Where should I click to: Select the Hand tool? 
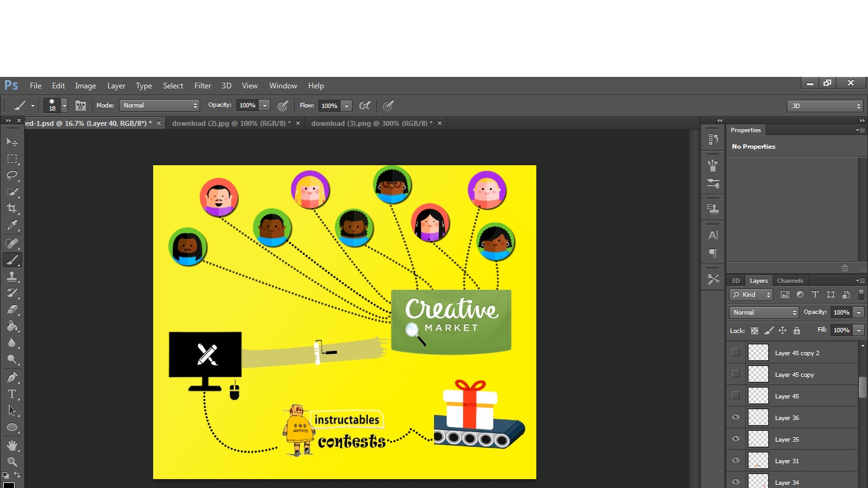point(12,445)
